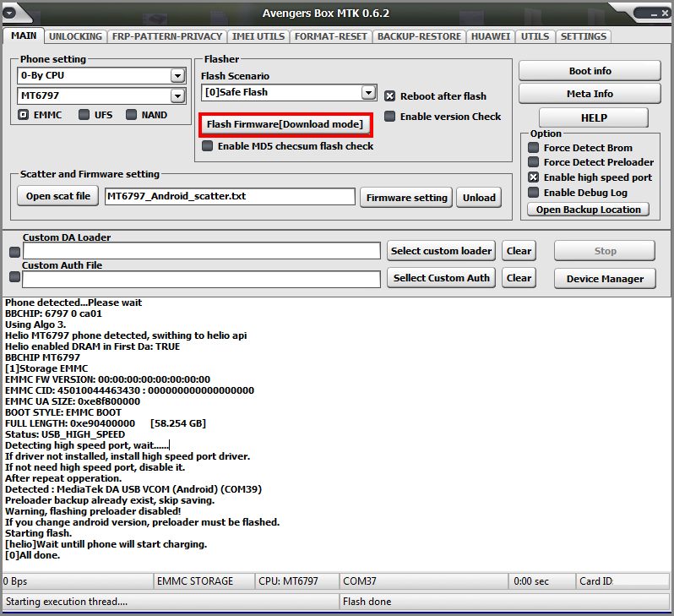
Task: Open the FORMAT-RESET tab
Action: 330,36
